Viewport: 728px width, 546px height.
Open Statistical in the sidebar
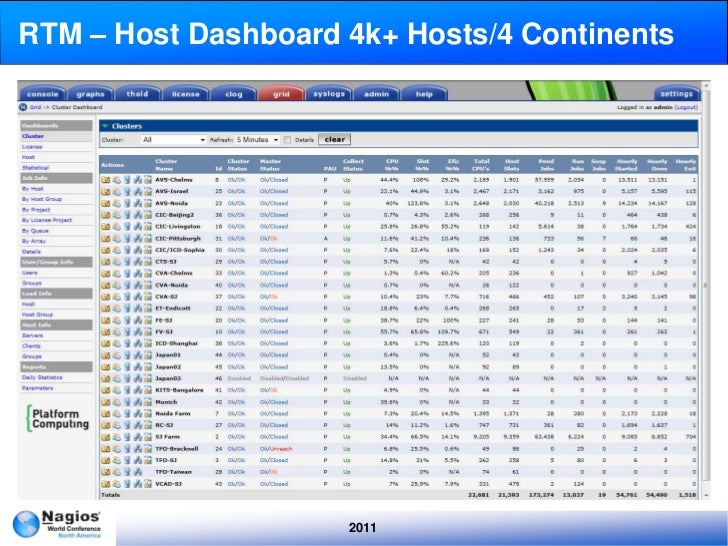pyautogui.click(x=35, y=168)
